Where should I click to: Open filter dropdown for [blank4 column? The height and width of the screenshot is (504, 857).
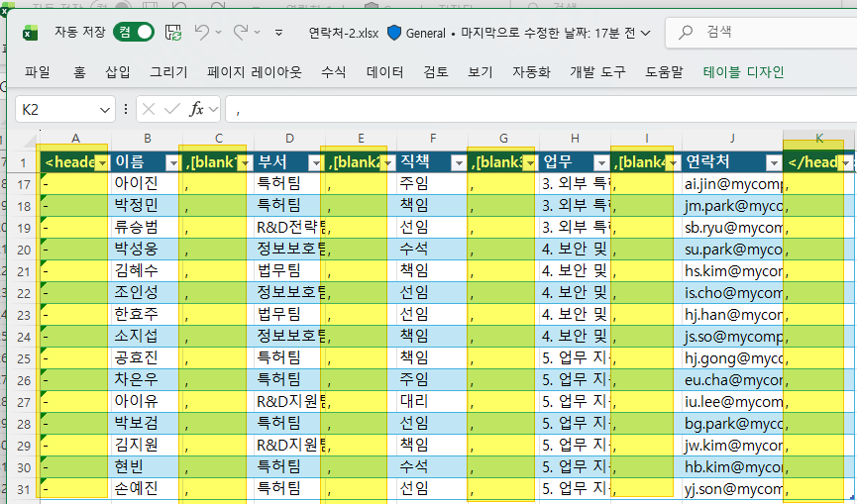(x=673, y=162)
